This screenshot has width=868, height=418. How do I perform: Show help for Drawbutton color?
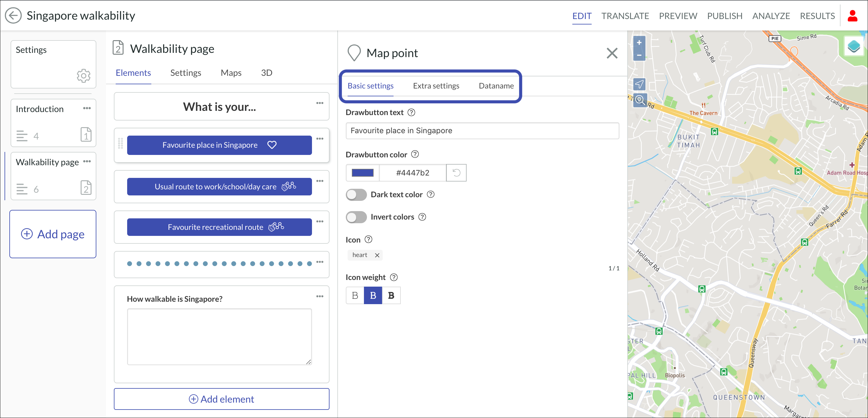pos(415,154)
